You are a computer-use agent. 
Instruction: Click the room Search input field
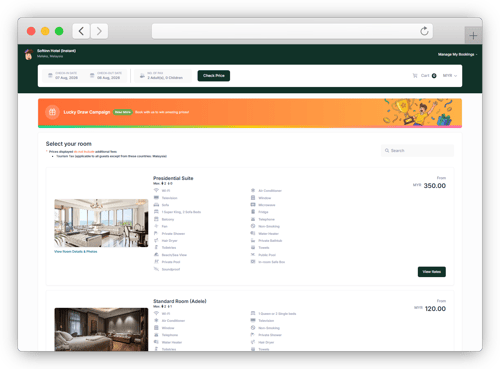417,151
